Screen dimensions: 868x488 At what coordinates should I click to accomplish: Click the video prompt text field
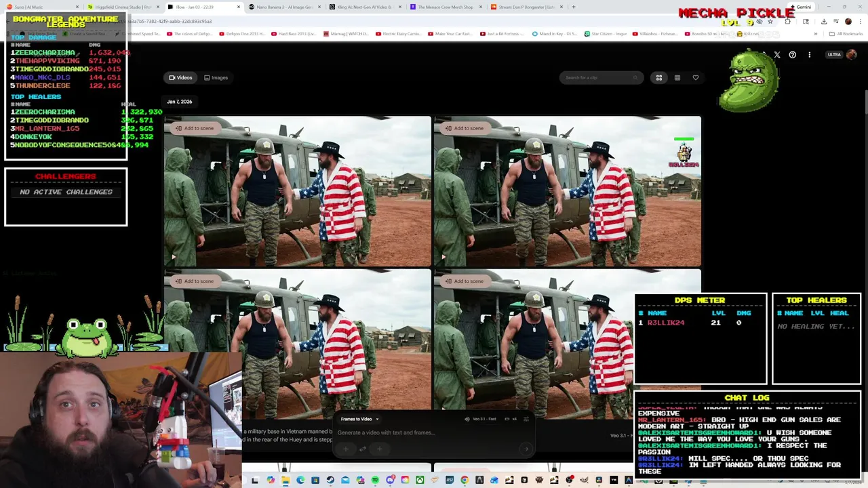click(x=434, y=432)
